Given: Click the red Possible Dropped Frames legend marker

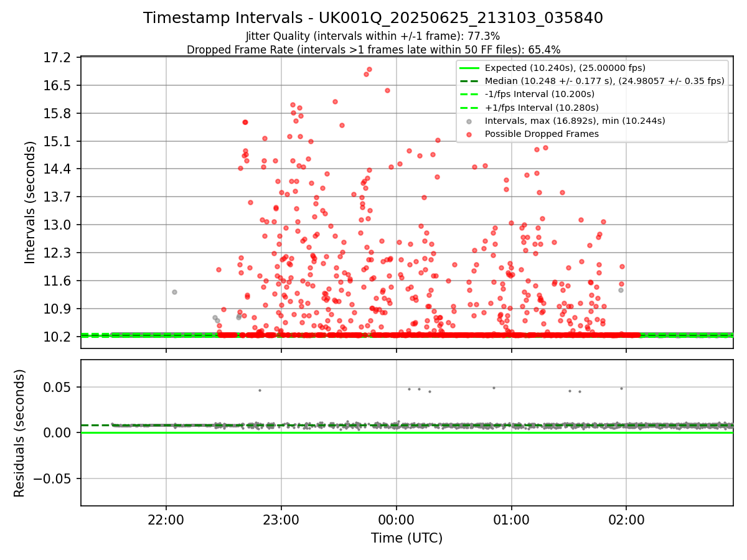Looking at the screenshot, I should coord(469,134).
